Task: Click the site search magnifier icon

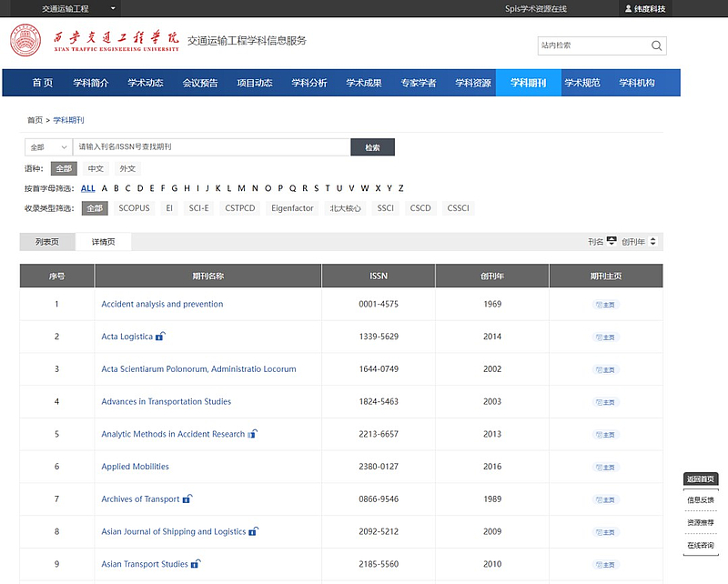Action: pos(656,45)
